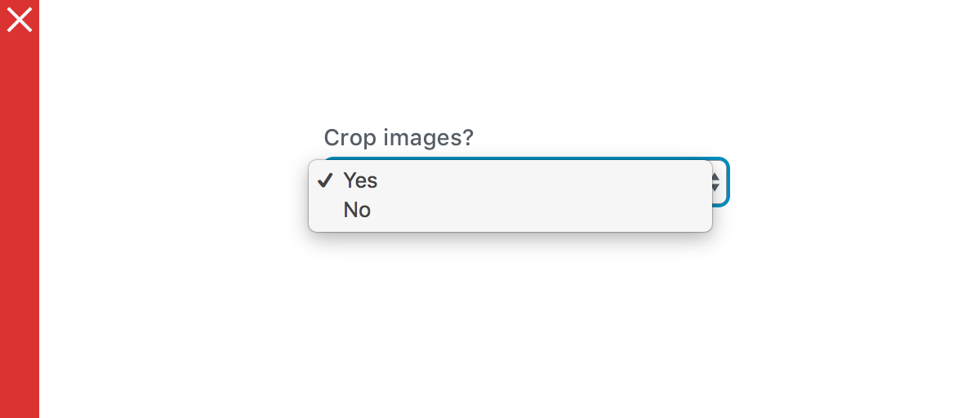Viewport: 980px width, 418px height.
Task: Click the checkmark beside Yes
Action: pyautogui.click(x=325, y=180)
